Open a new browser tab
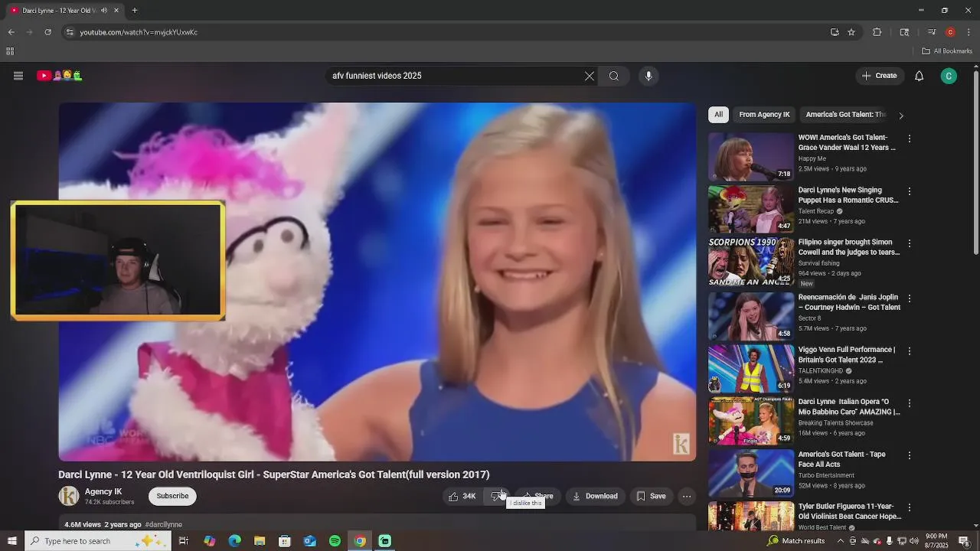Screen dimensions: 980x551 135,11
